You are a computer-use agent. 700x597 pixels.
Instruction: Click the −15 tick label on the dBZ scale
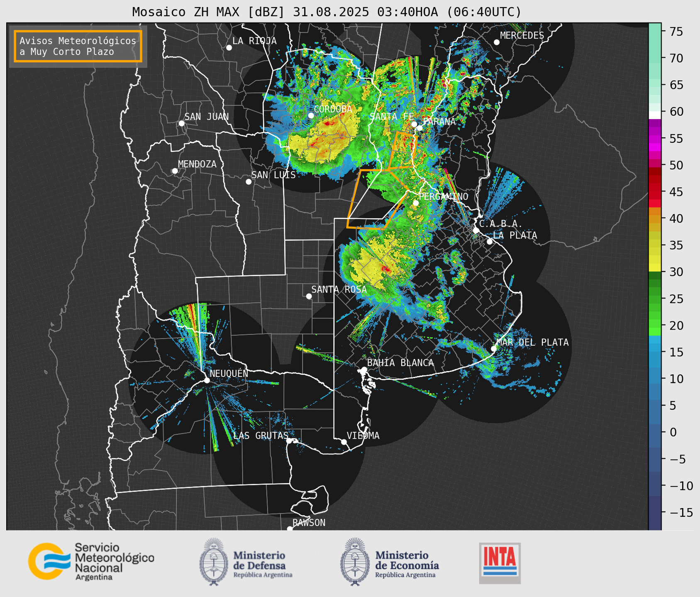[x=680, y=512]
